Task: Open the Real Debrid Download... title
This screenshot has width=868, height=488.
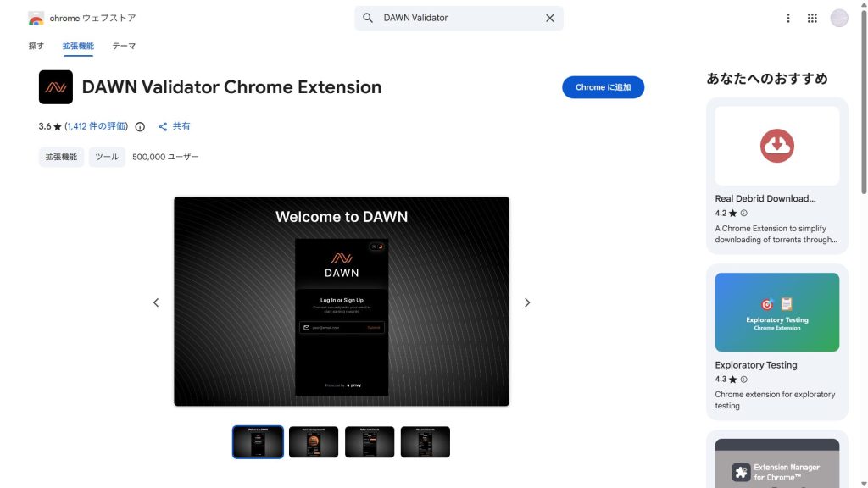Action: (765, 198)
